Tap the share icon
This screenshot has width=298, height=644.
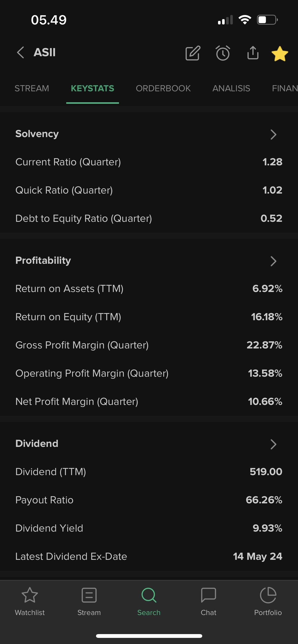click(253, 53)
